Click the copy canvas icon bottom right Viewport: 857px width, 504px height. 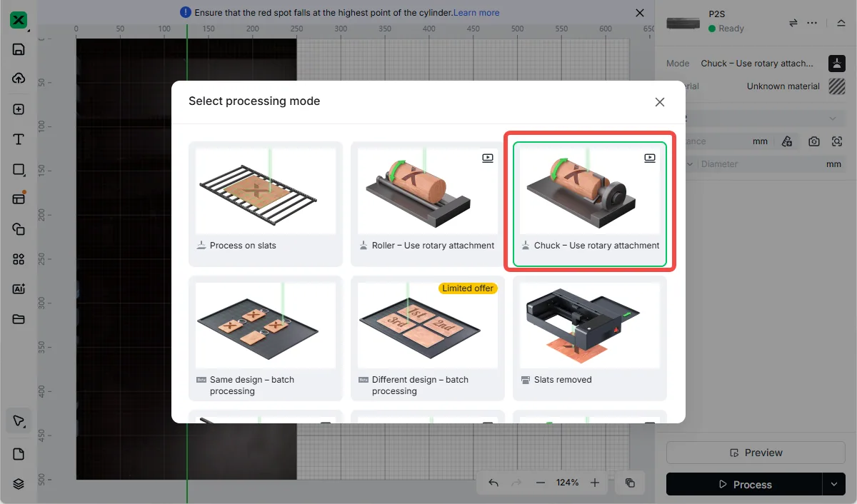click(x=630, y=483)
